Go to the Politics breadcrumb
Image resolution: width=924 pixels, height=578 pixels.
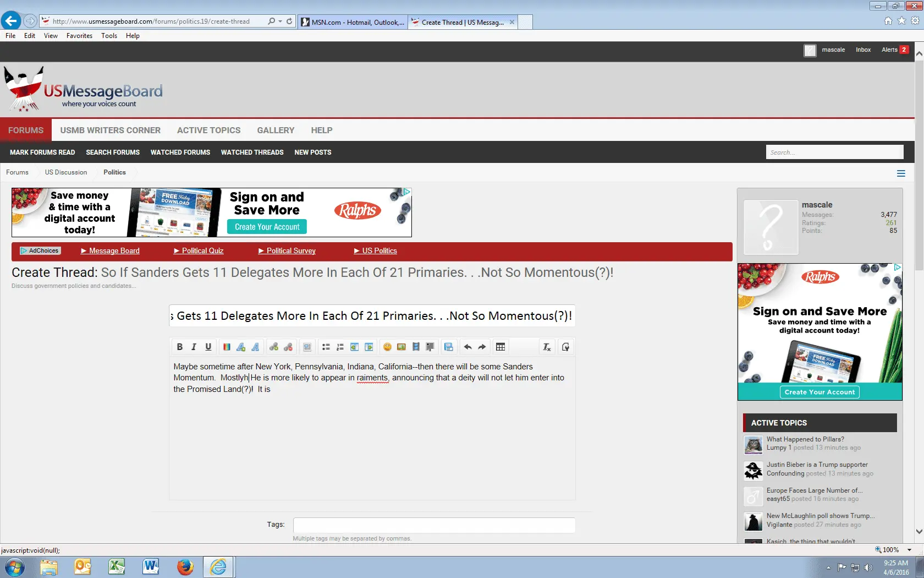[x=114, y=172]
